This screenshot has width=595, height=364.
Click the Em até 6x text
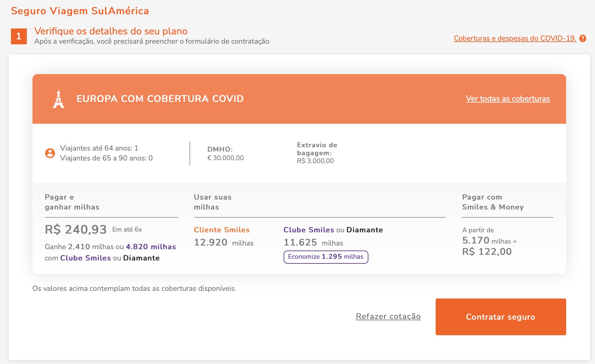tap(127, 229)
